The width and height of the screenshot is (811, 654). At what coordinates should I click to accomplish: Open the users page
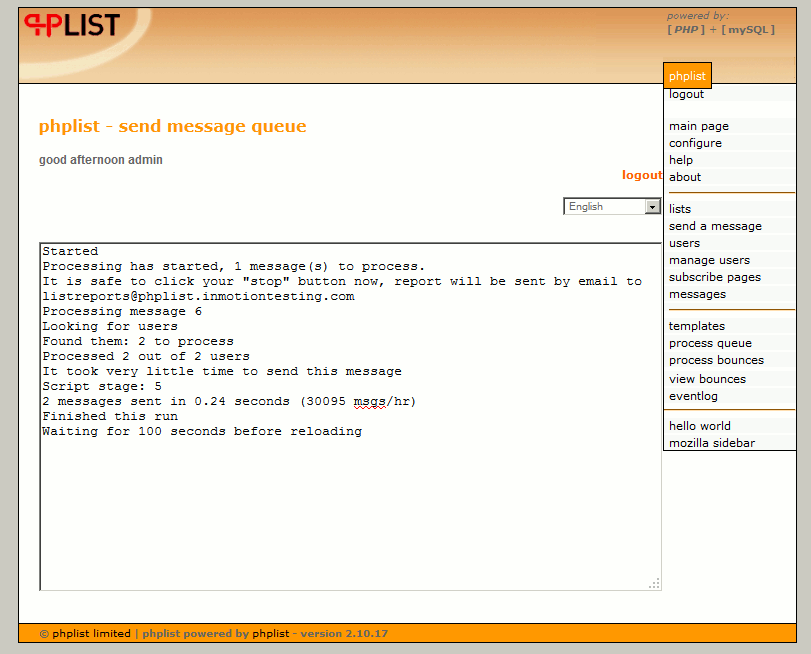pos(684,243)
